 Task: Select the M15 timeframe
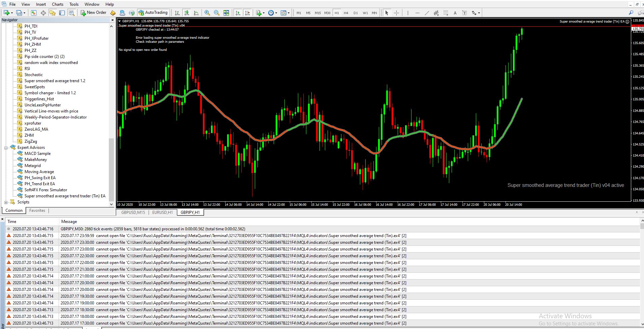pyautogui.click(x=318, y=13)
